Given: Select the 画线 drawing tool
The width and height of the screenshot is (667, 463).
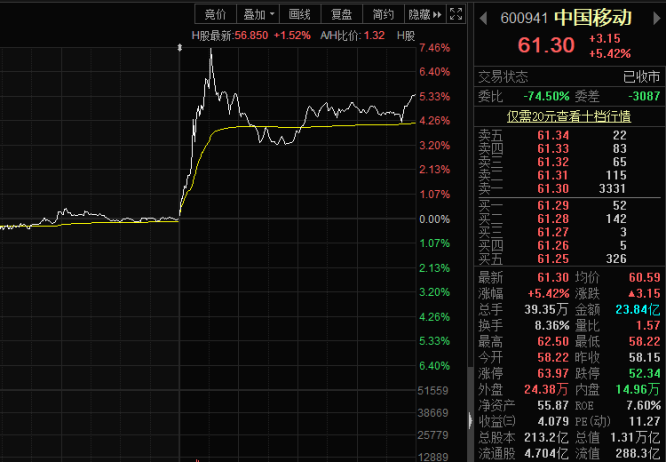Looking at the screenshot, I should 299,14.
